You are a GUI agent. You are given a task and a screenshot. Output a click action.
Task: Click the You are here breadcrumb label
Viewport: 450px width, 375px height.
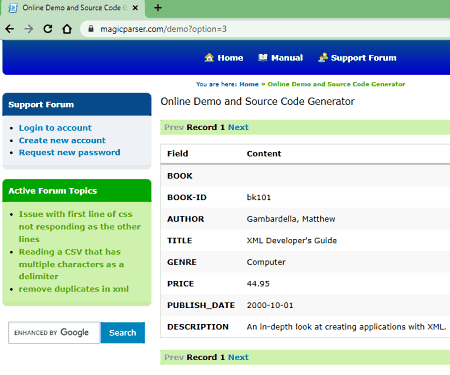coord(217,84)
